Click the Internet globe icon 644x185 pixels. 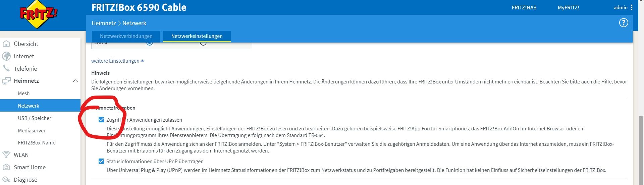click(6, 56)
